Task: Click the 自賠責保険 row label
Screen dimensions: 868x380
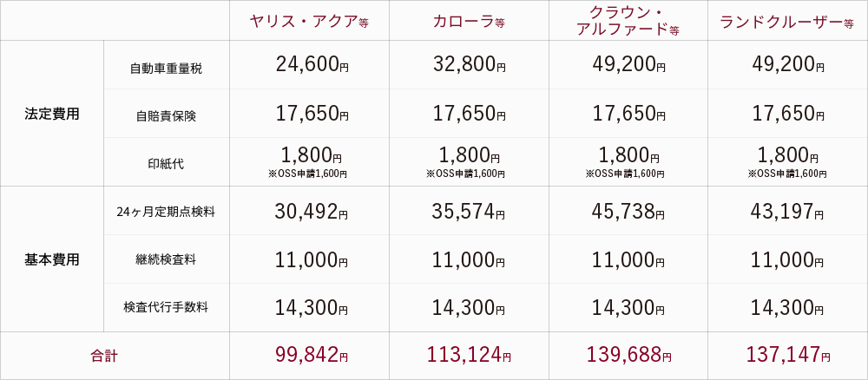Action: (166, 117)
